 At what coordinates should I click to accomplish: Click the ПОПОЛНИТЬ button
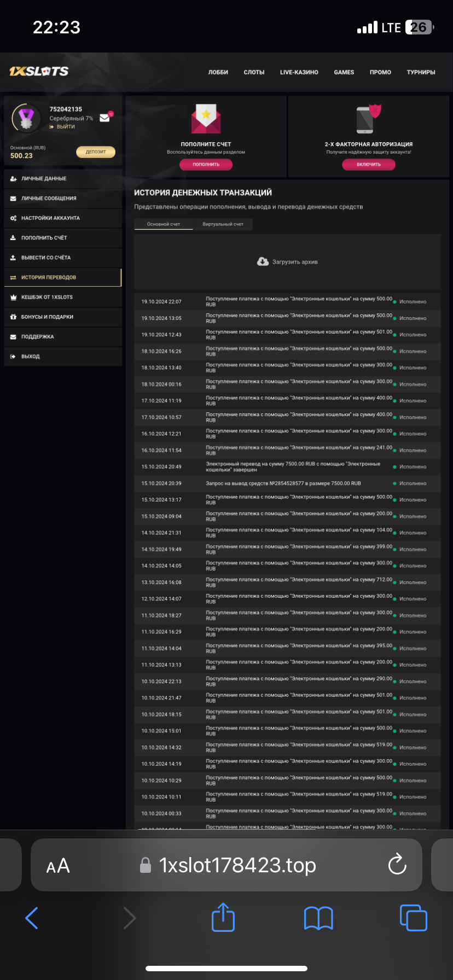[x=206, y=165]
